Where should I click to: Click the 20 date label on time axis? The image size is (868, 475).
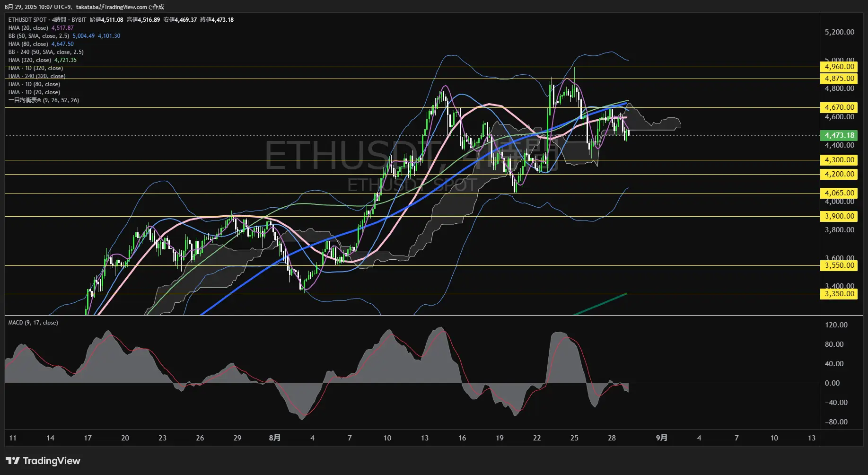click(125, 438)
